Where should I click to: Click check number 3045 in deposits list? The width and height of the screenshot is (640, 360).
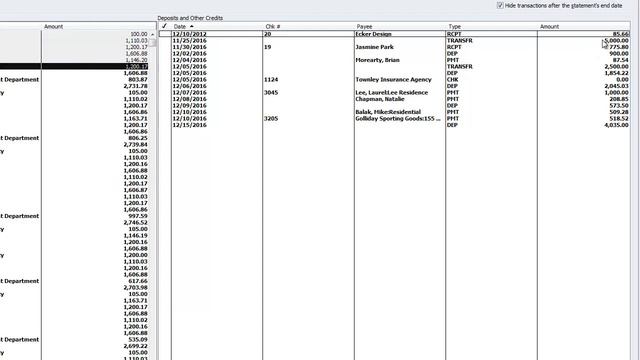(271, 93)
